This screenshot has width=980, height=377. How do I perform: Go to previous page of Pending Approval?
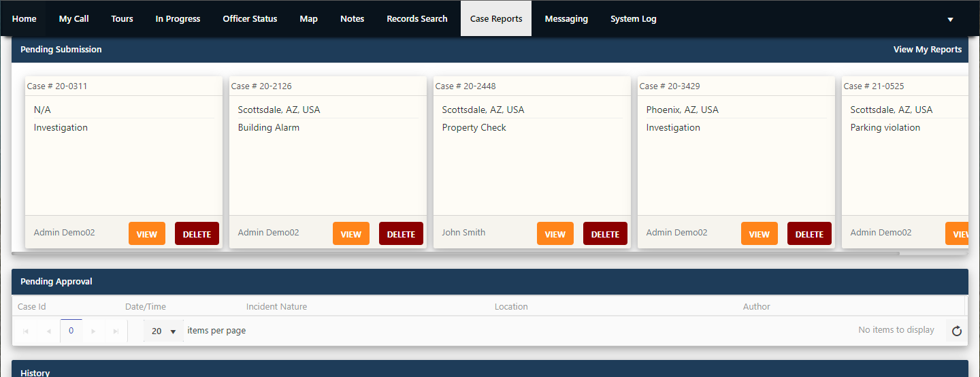(48, 331)
